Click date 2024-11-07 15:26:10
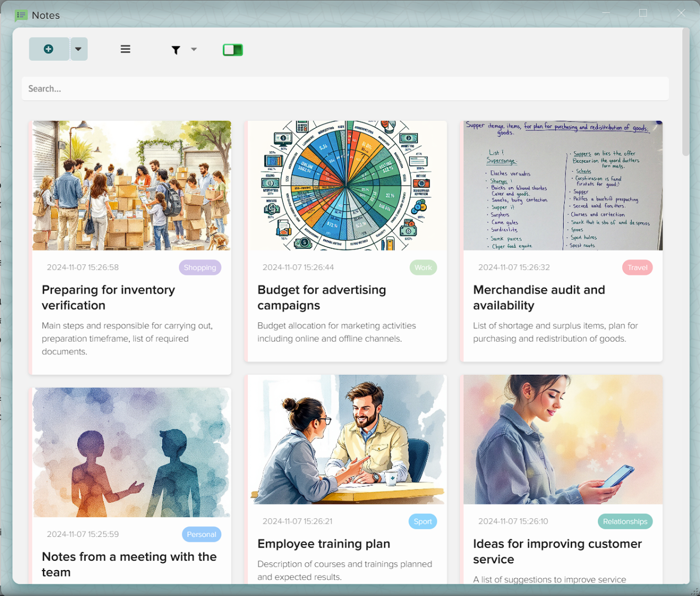The image size is (700, 596). pos(513,521)
